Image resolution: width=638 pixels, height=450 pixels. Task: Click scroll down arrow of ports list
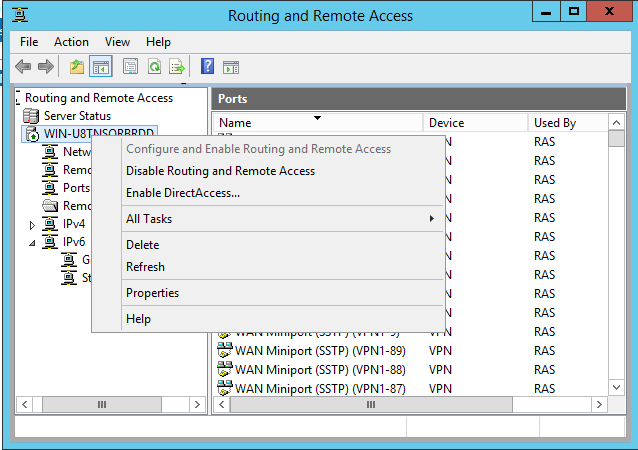point(616,387)
